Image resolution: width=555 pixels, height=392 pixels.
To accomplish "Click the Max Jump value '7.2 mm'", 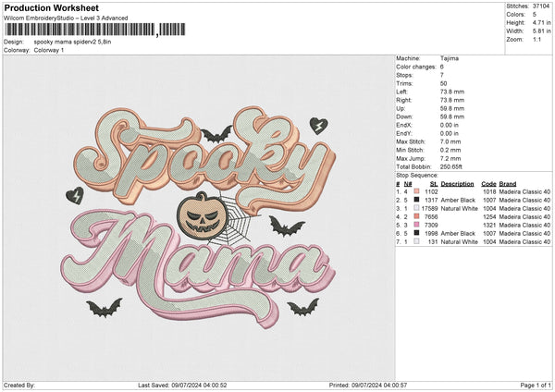I will click(450, 158).
